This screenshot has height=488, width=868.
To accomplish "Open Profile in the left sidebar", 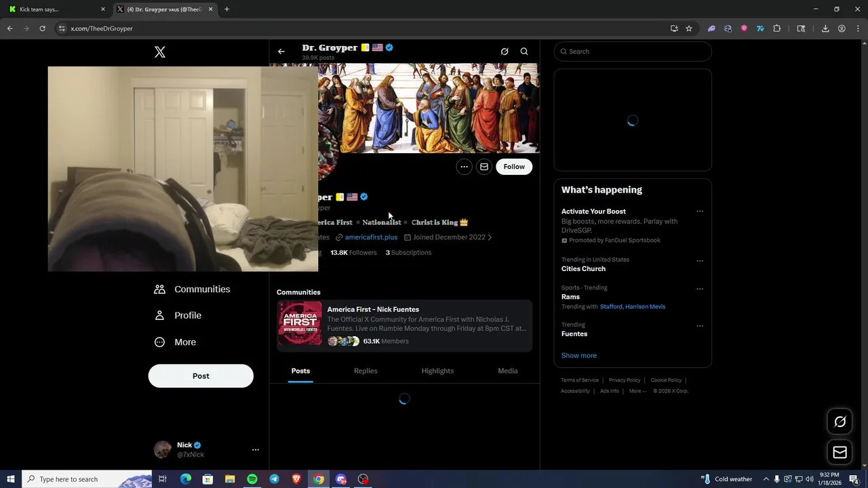I will point(178,316).
